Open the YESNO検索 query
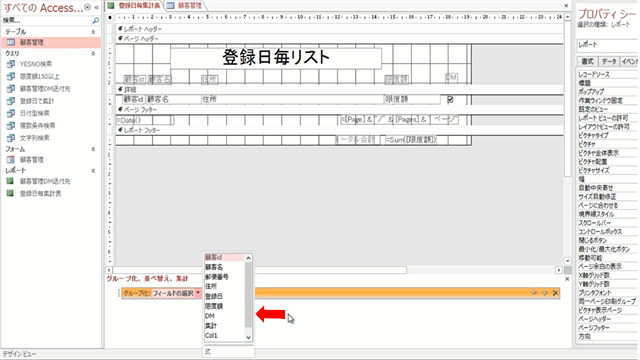 click(x=36, y=64)
